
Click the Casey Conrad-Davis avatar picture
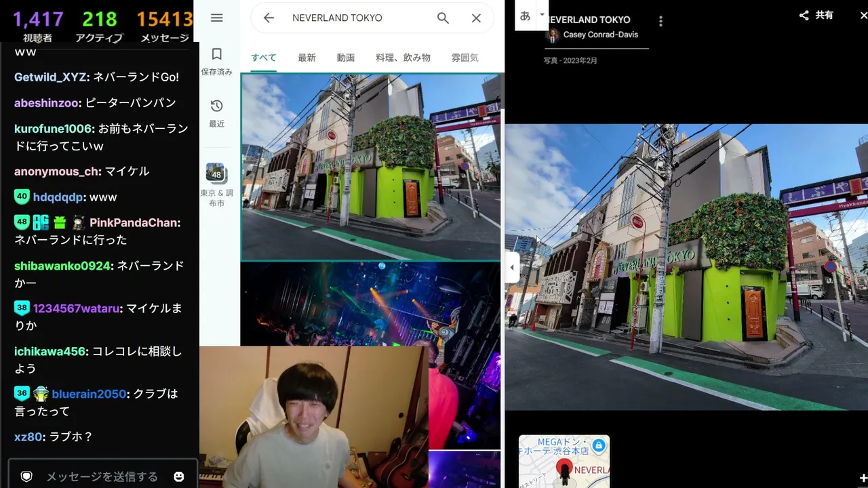tap(553, 35)
